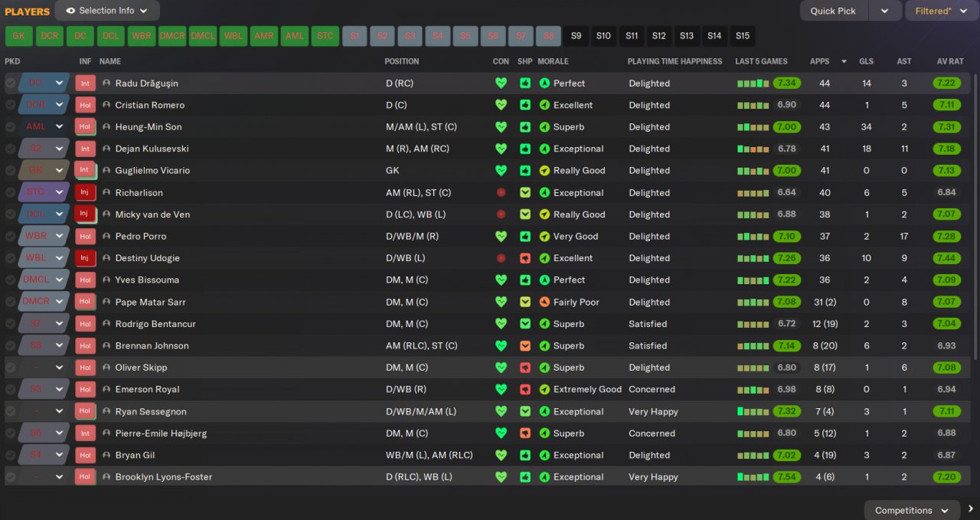
Task: Open the Quick Pick arrow dropdown
Action: click(885, 11)
